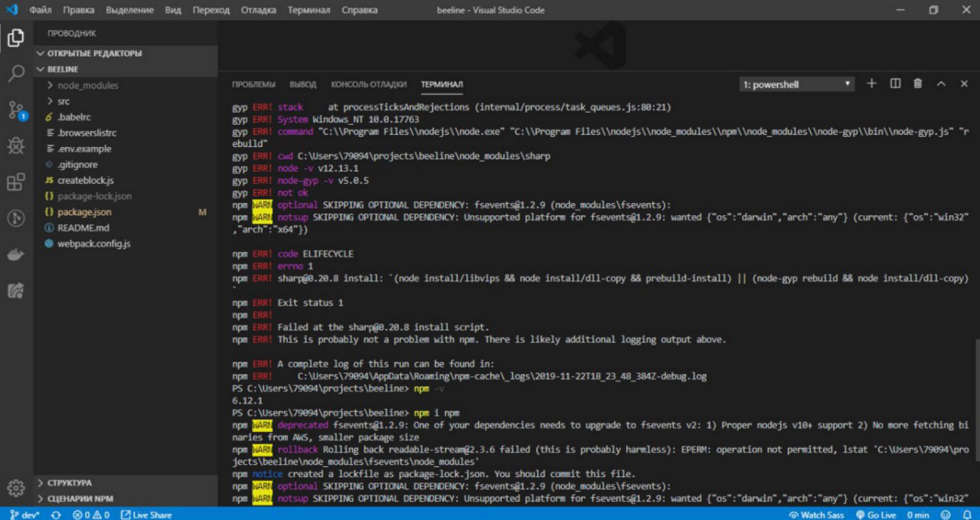The height and width of the screenshot is (520, 980).
Task: Collapse the BEELINE folder section
Action: pyautogui.click(x=126, y=69)
